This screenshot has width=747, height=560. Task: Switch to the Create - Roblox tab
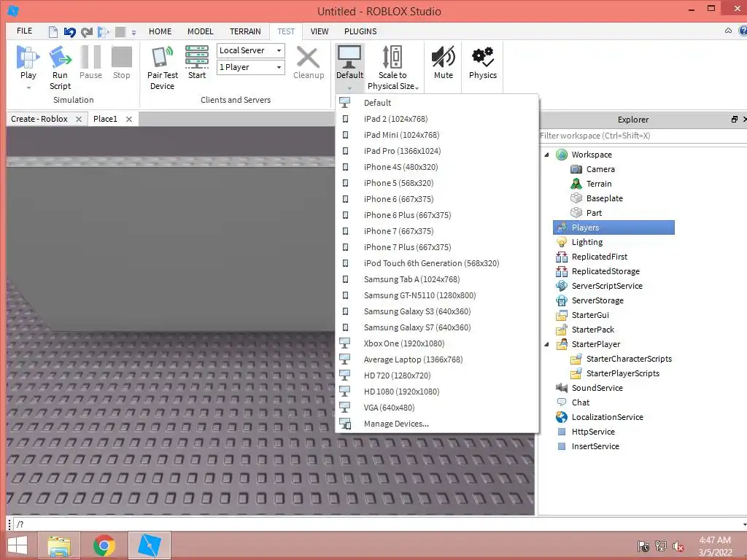click(x=39, y=119)
